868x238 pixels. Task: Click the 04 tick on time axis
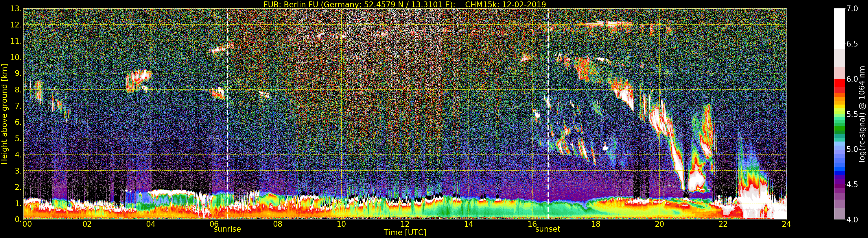(x=151, y=224)
